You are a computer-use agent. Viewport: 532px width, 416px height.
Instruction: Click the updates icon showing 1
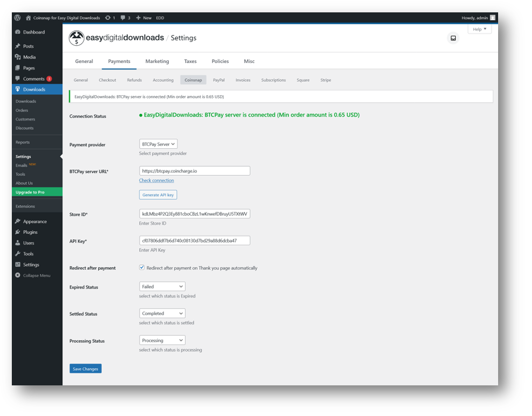tap(108, 18)
